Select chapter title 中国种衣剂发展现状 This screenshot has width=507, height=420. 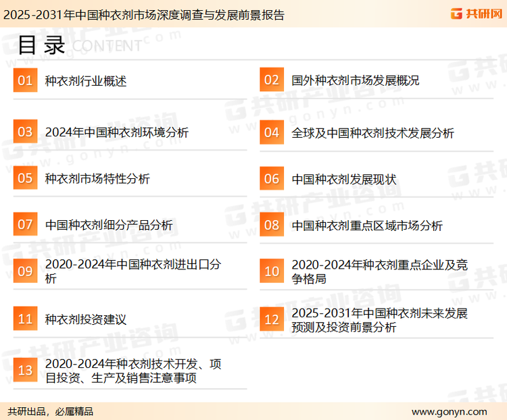[343, 180]
